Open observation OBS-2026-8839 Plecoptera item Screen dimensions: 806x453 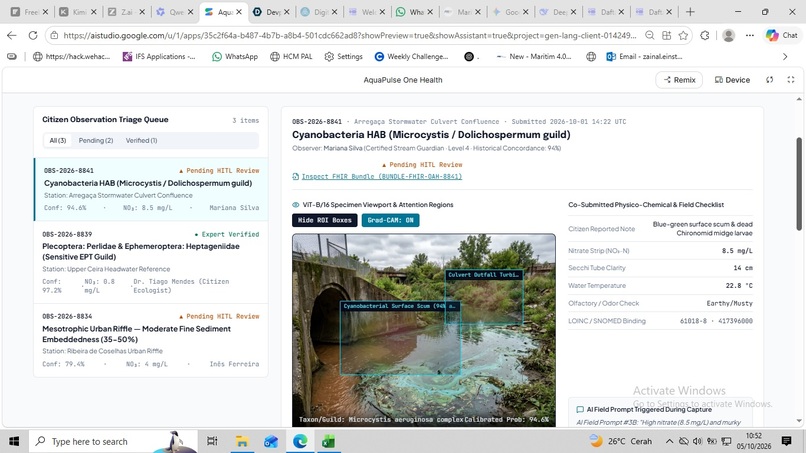[151, 262]
